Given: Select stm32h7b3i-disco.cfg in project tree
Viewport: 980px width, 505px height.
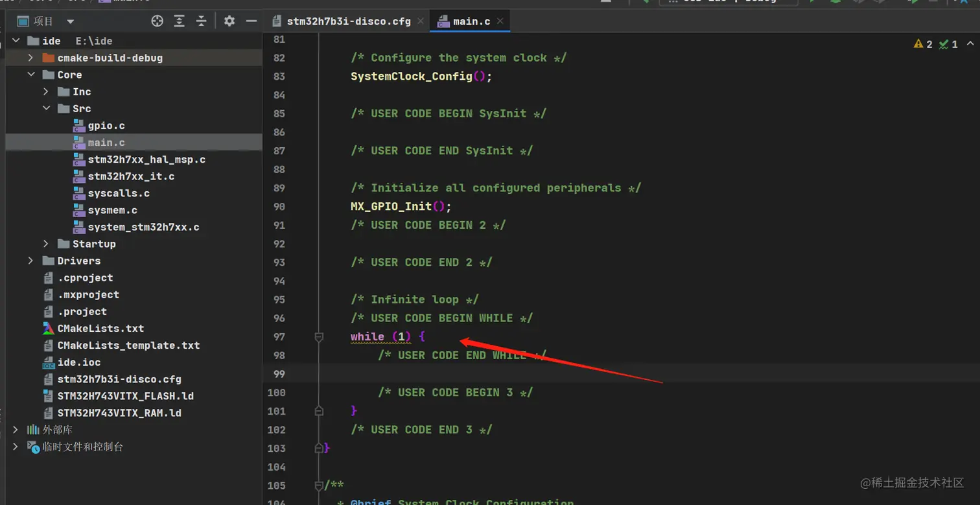Looking at the screenshot, I should coord(119,379).
